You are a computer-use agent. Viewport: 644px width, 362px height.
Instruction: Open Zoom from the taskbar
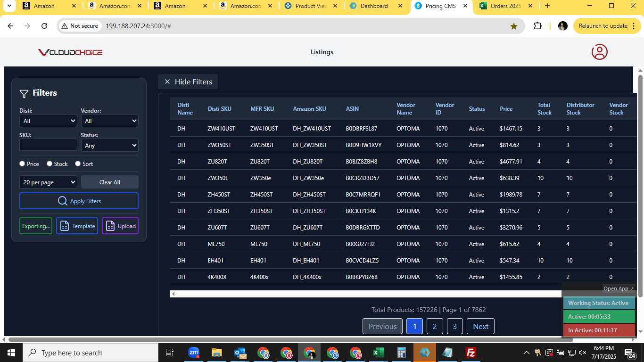[193, 353]
